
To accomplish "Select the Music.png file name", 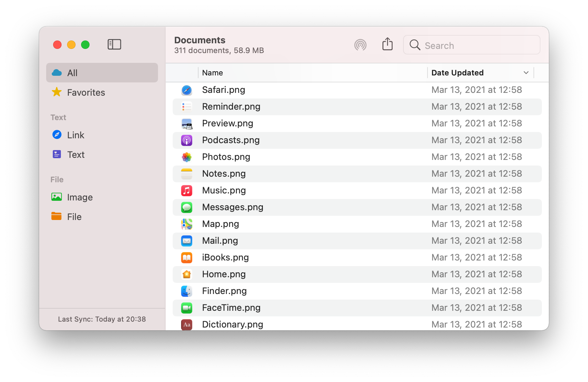I will point(224,191).
